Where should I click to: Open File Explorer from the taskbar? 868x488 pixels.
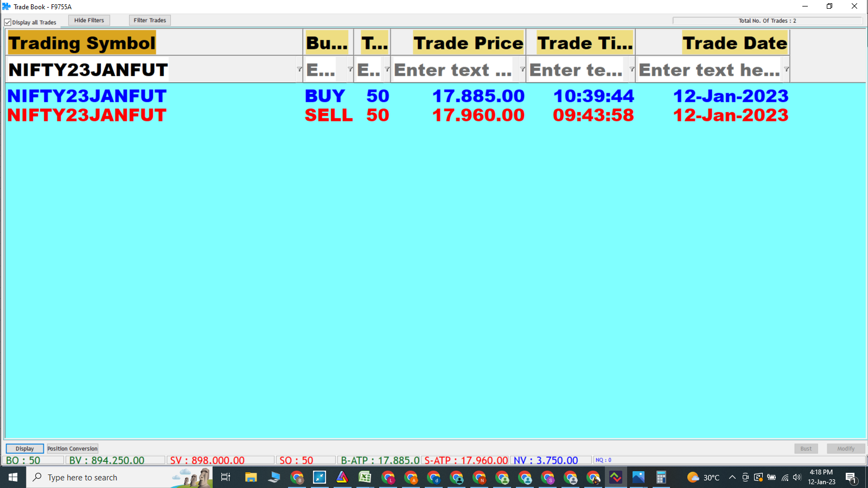click(x=251, y=477)
